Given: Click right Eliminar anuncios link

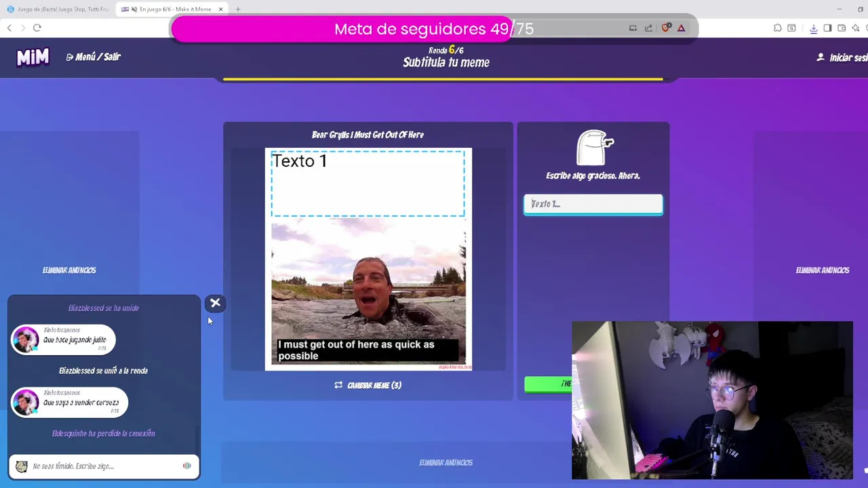Looking at the screenshot, I should (822, 270).
